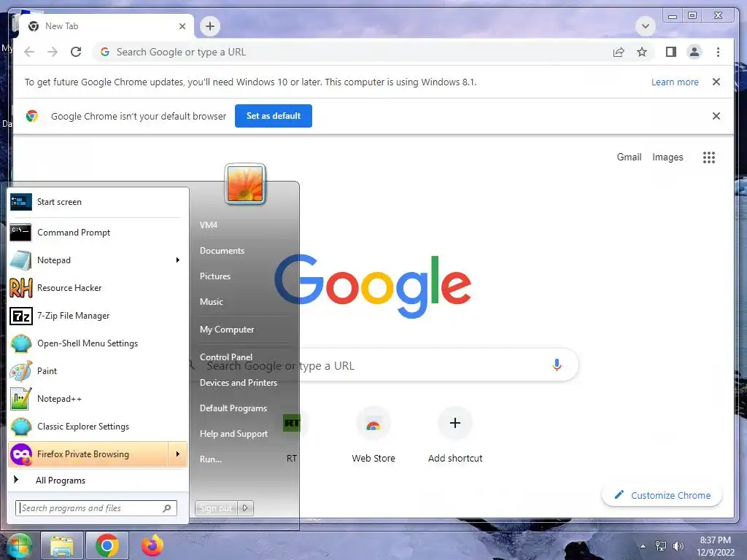Open Documents from Start menu
The height and width of the screenshot is (560, 747).
tap(222, 251)
